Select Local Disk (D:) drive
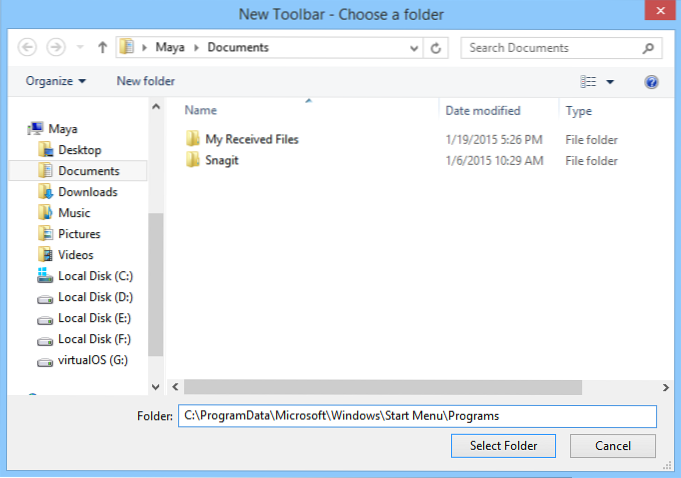This screenshot has width=681, height=478. pyautogui.click(x=95, y=297)
